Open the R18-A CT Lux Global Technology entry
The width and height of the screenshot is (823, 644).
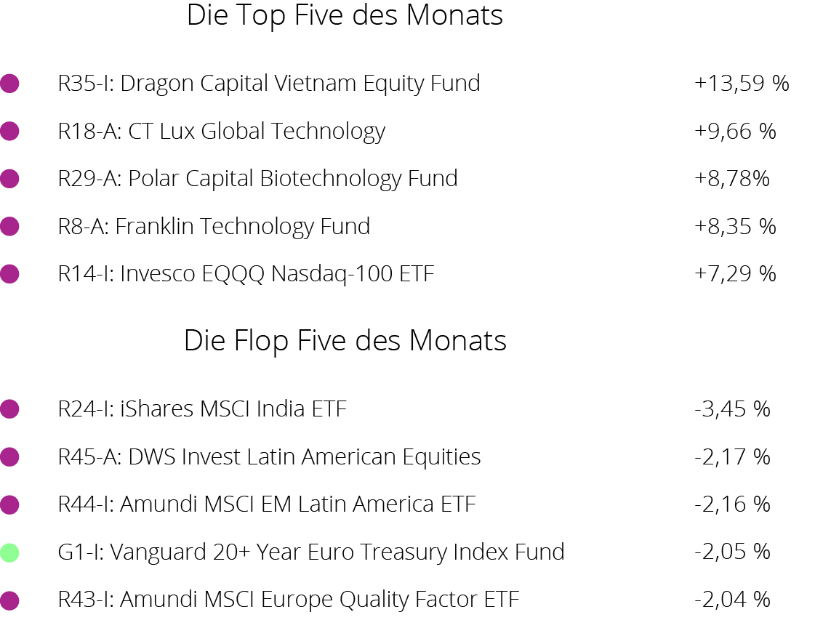221,132
